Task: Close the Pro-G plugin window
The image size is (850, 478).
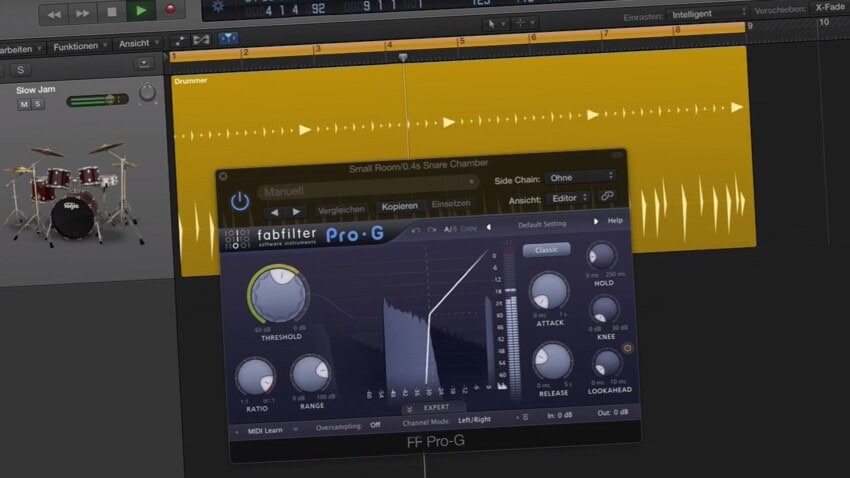Action: (x=223, y=176)
